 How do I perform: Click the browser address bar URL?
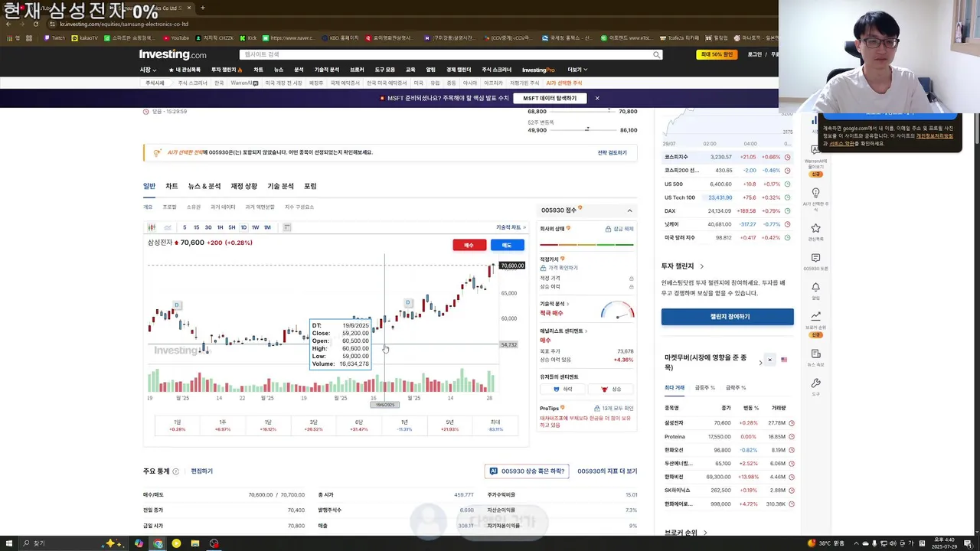pyautogui.click(x=124, y=24)
